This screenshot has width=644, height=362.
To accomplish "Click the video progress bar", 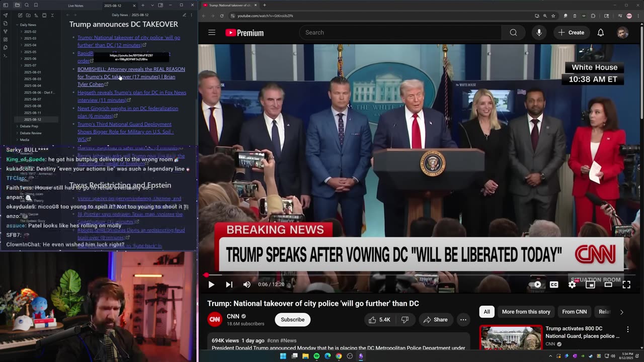I will [420, 276].
